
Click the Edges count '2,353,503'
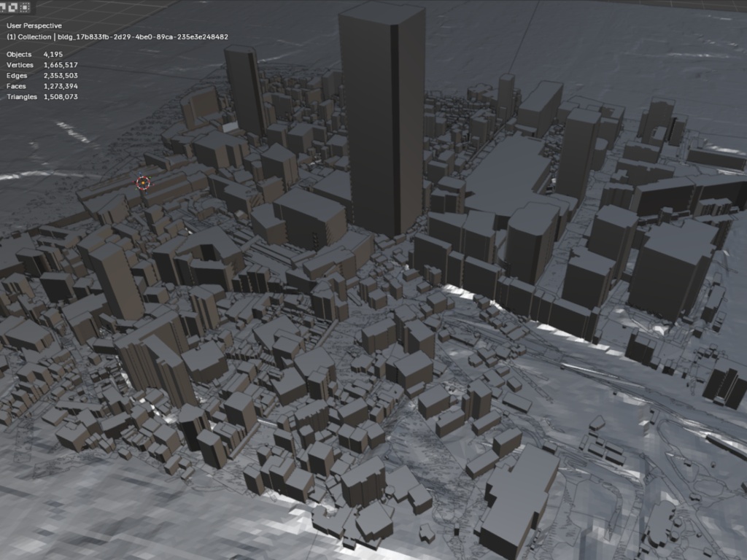(x=61, y=75)
